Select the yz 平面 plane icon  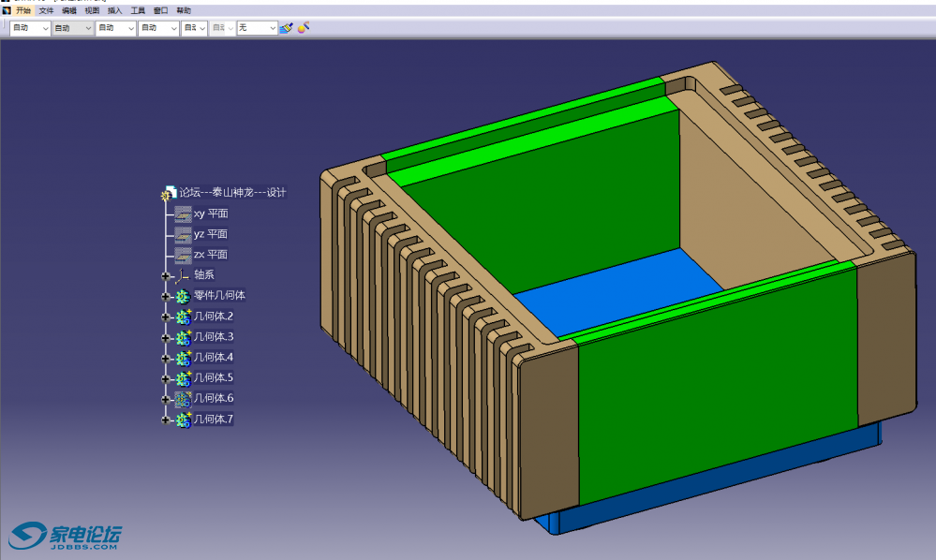pos(183,234)
